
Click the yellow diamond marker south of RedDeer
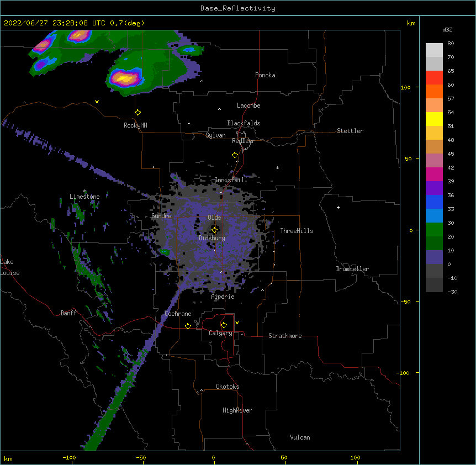(235, 155)
